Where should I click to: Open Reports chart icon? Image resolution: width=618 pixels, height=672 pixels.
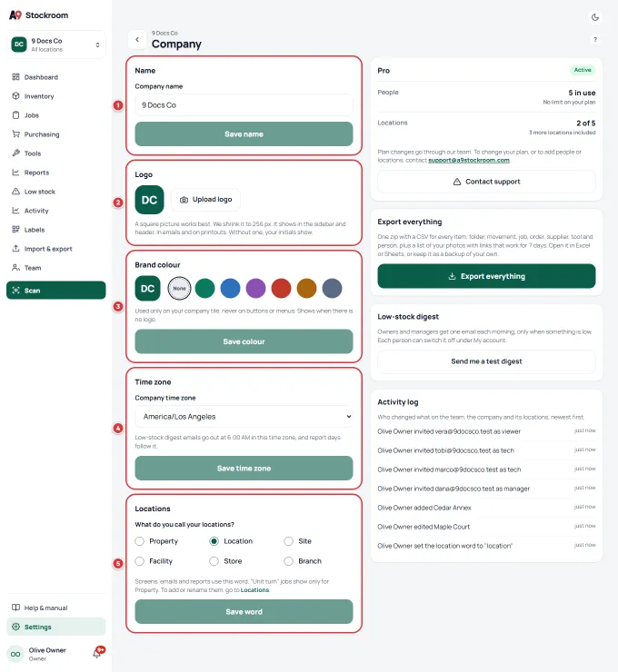(15, 173)
